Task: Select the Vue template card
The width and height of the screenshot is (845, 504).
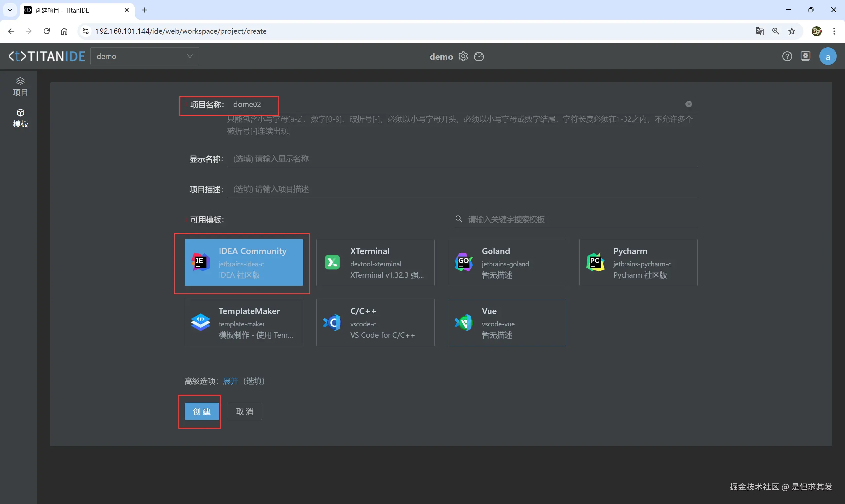Action: 506,322
